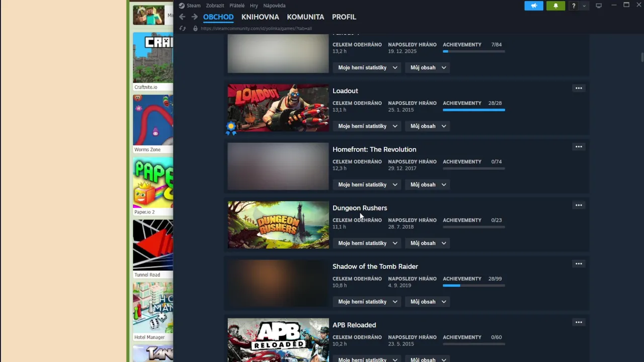Viewport: 644px width, 362px height.
Task: Open Worms Zone game in background window
Action: (x=153, y=124)
